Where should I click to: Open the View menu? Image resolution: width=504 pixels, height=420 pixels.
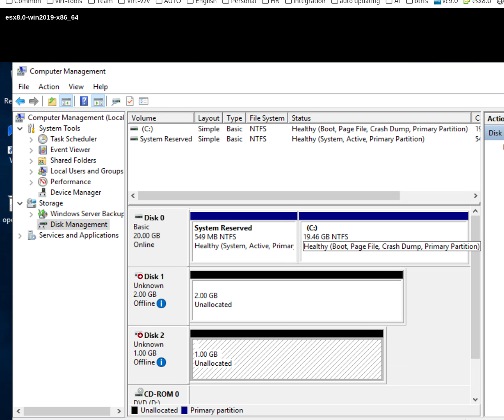pos(76,87)
